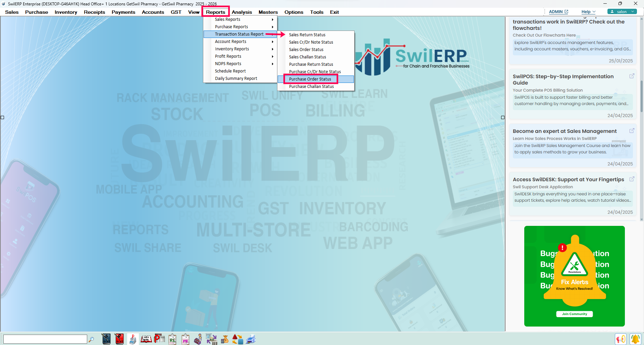The image size is (644, 345).
Task: Expand the Sales Reports submenu arrow
Action: (x=273, y=19)
